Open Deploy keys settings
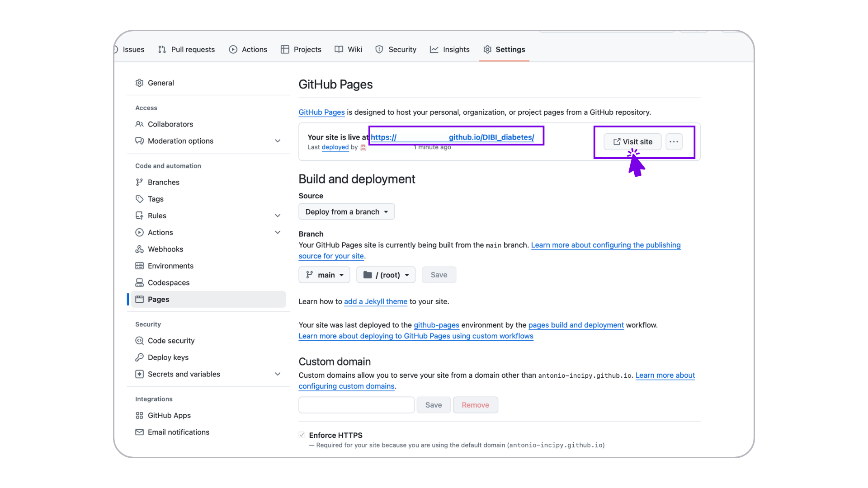The height and width of the screenshot is (488, 868). pos(208,357)
